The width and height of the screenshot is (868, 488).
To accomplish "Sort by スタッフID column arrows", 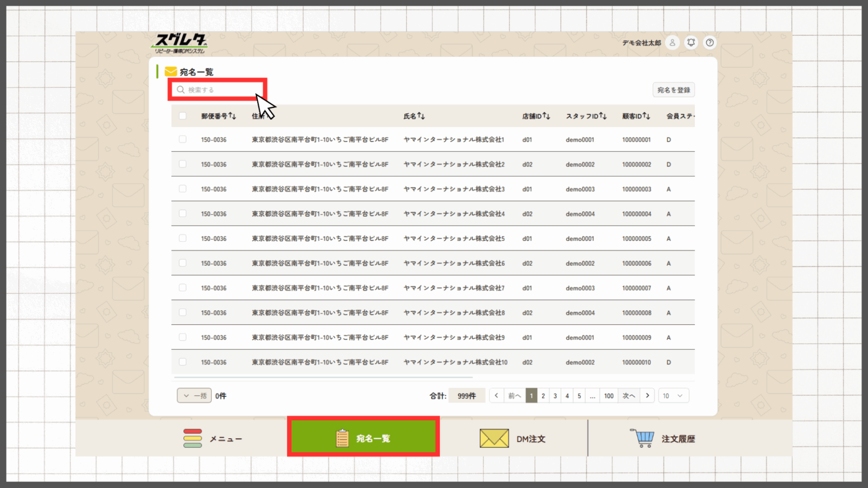I will coord(603,116).
